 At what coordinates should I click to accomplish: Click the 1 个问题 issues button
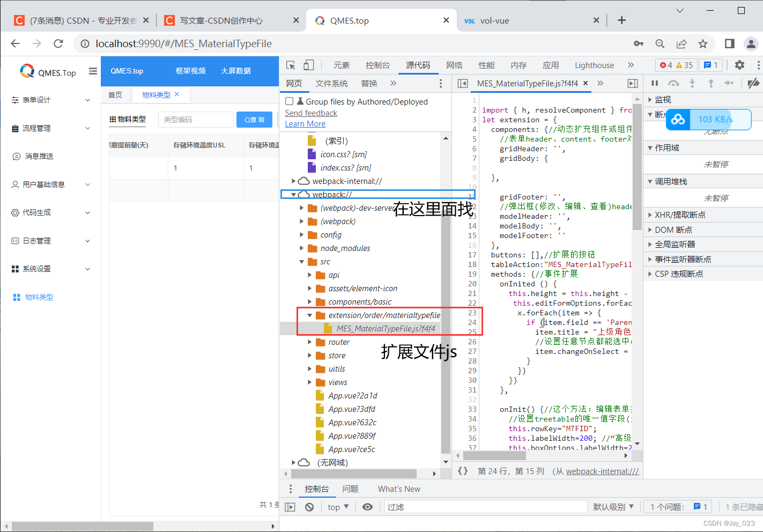[678, 507]
